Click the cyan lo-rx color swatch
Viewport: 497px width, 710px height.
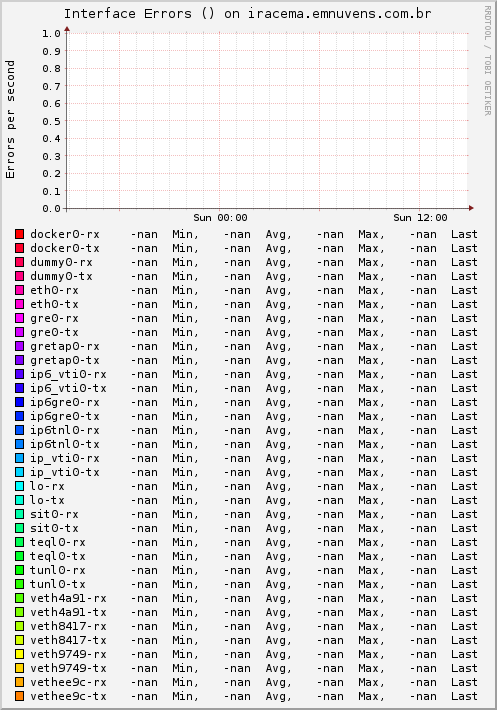tap(19, 486)
